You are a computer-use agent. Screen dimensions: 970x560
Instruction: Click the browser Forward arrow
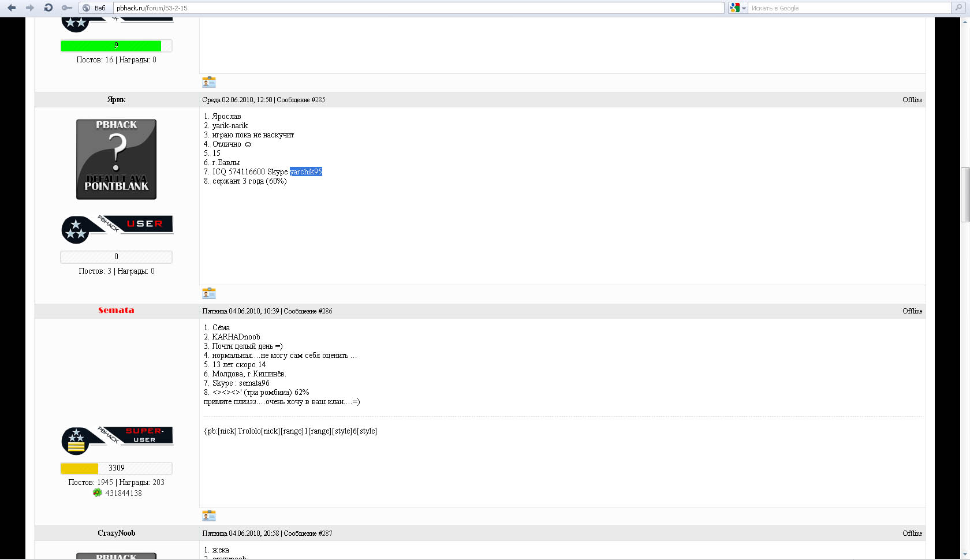[30, 8]
